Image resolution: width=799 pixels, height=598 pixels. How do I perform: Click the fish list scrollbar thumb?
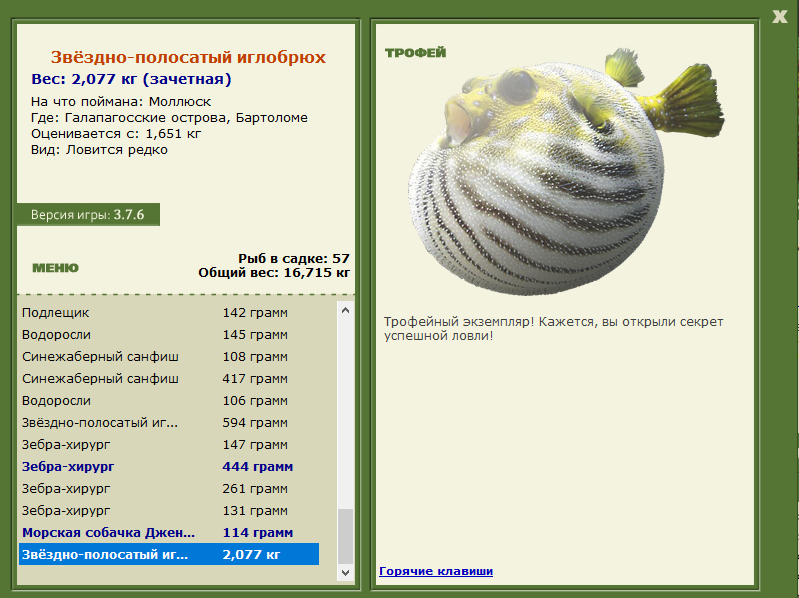[345, 536]
